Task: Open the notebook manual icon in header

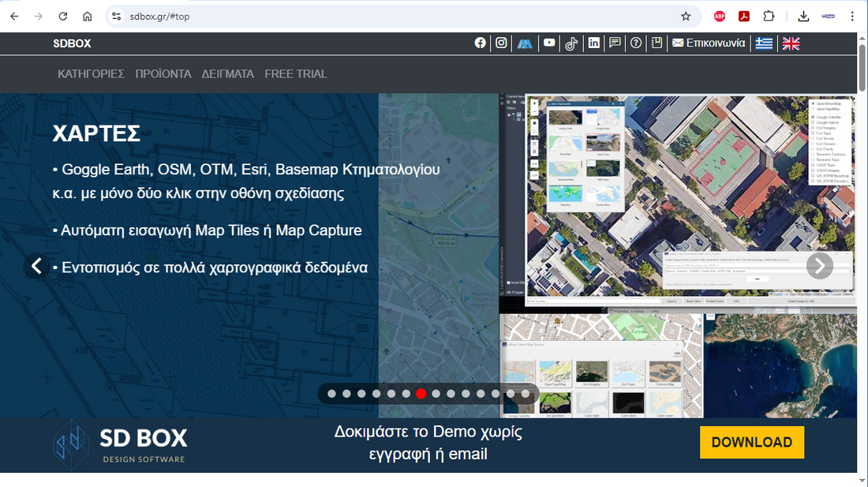Action: [657, 43]
